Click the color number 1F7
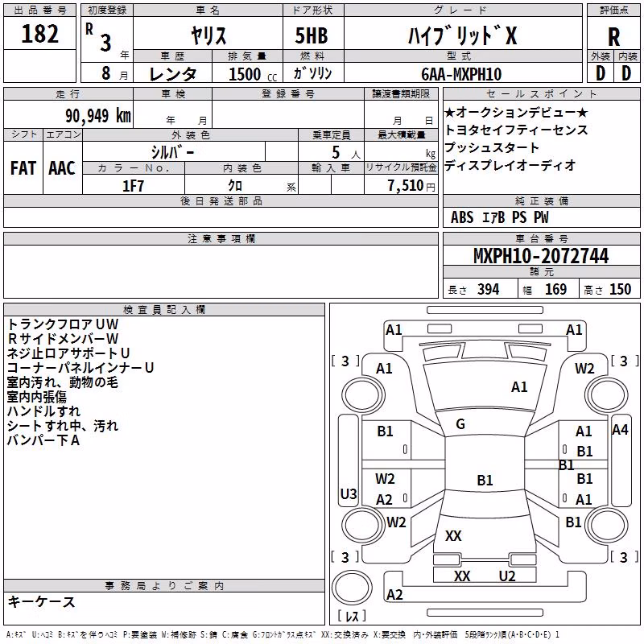644x644 pixels. (133, 186)
